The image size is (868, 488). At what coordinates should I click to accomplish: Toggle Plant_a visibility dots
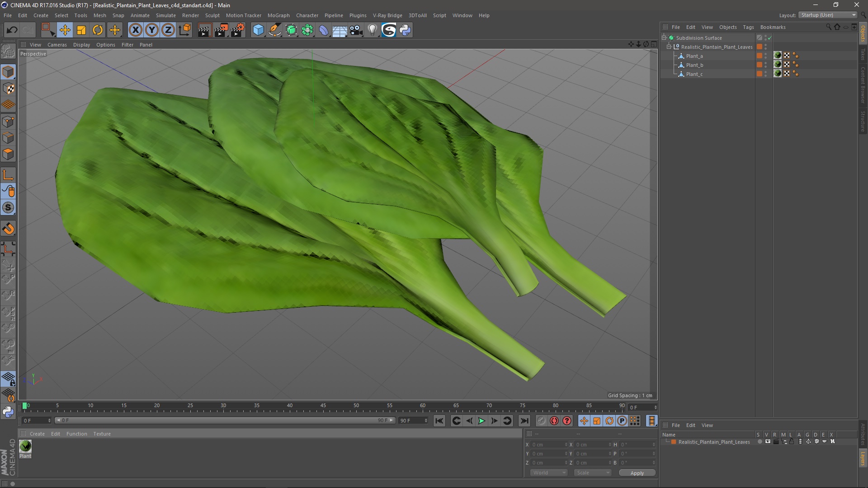pyautogui.click(x=766, y=56)
